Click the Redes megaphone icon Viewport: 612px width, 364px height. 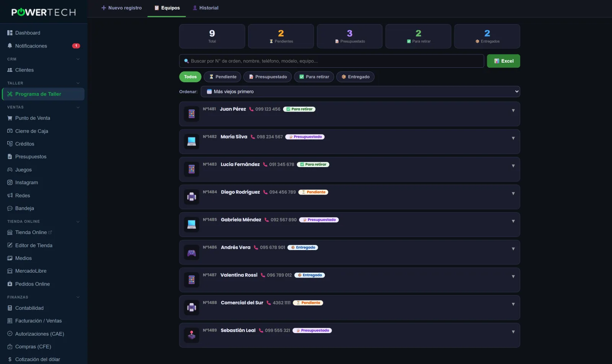[10, 195]
